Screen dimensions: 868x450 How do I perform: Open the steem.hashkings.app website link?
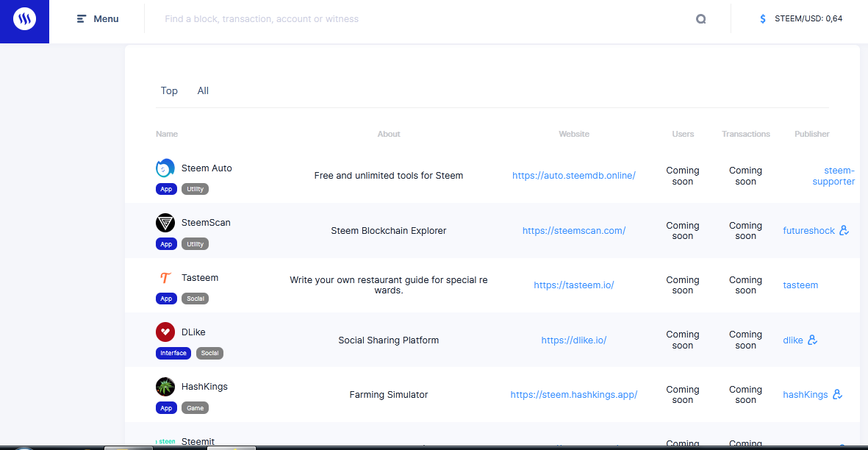[573, 395]
